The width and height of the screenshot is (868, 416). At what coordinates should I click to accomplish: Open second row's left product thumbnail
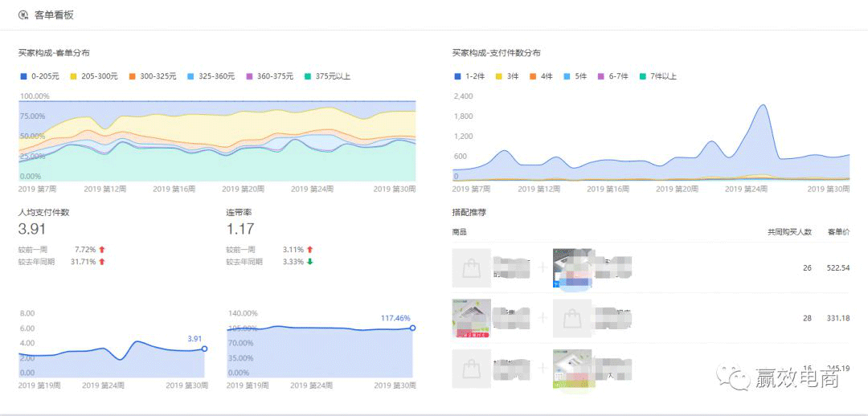(472, 319)
